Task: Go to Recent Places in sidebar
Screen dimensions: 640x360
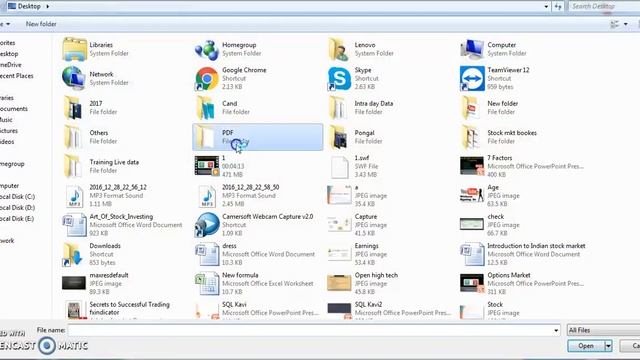Action: coord(16,76)
